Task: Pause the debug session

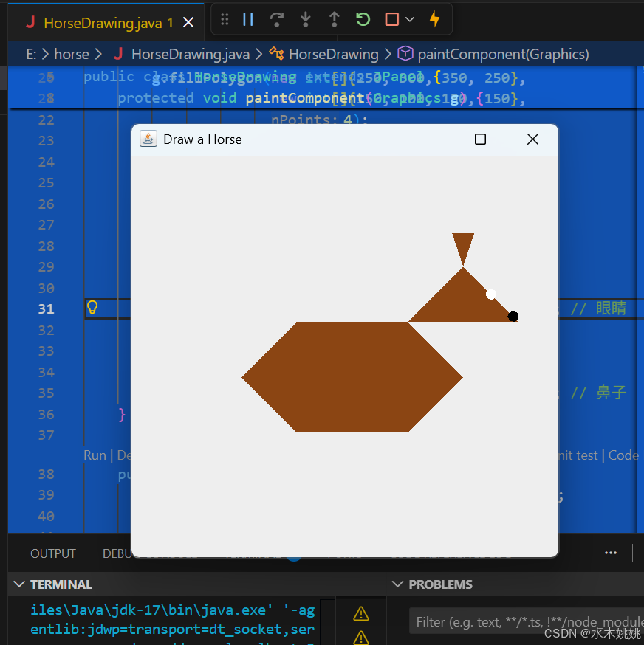Action: point(248,19)
